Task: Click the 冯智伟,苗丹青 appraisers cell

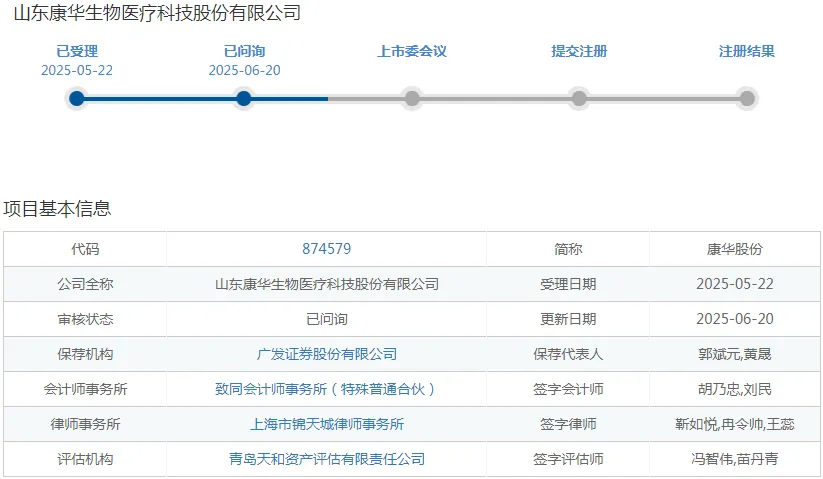Action: pyautogui.click(x=735, y=459)
